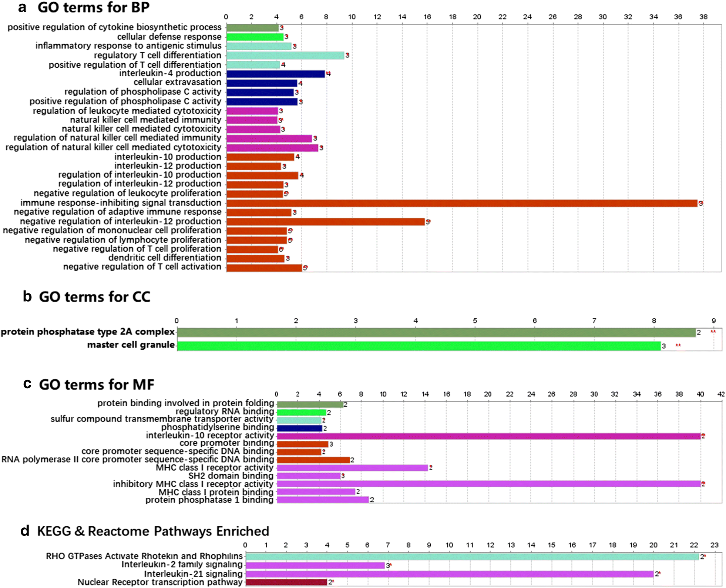Click label 'inflammatory response to antigenic stimulus'
The image size is (726, 588).
(128, 46)
